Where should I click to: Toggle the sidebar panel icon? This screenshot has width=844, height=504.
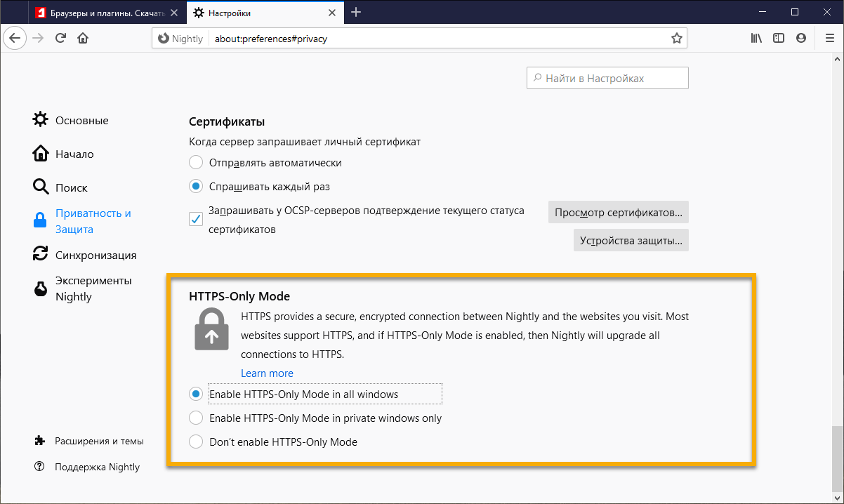coord(779,38)
